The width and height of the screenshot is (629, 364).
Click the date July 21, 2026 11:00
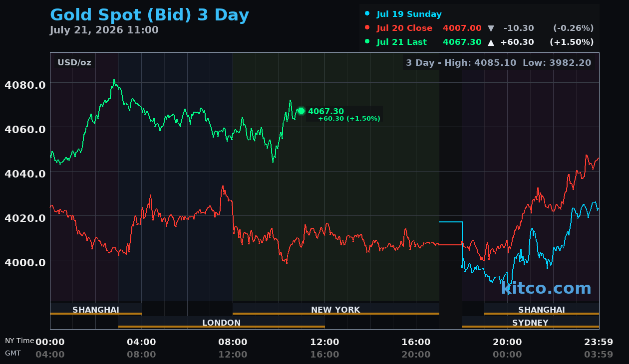pyautogui.click(x=104, y=30)
